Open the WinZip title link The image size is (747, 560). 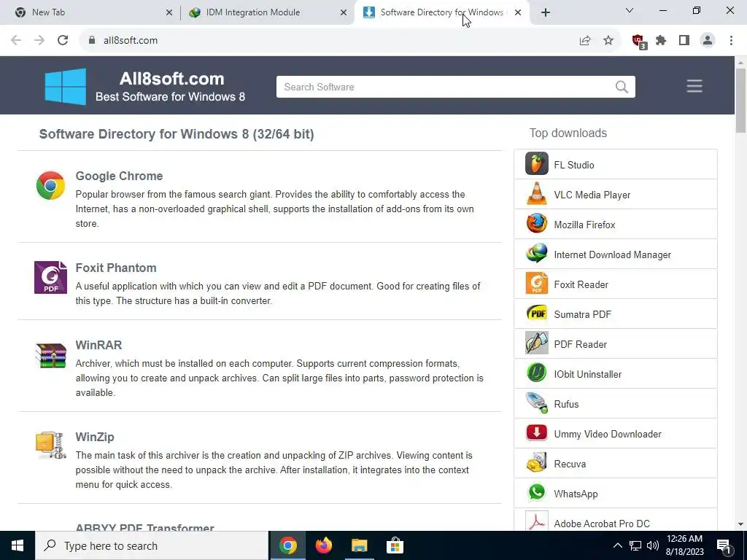pos(95,437)
